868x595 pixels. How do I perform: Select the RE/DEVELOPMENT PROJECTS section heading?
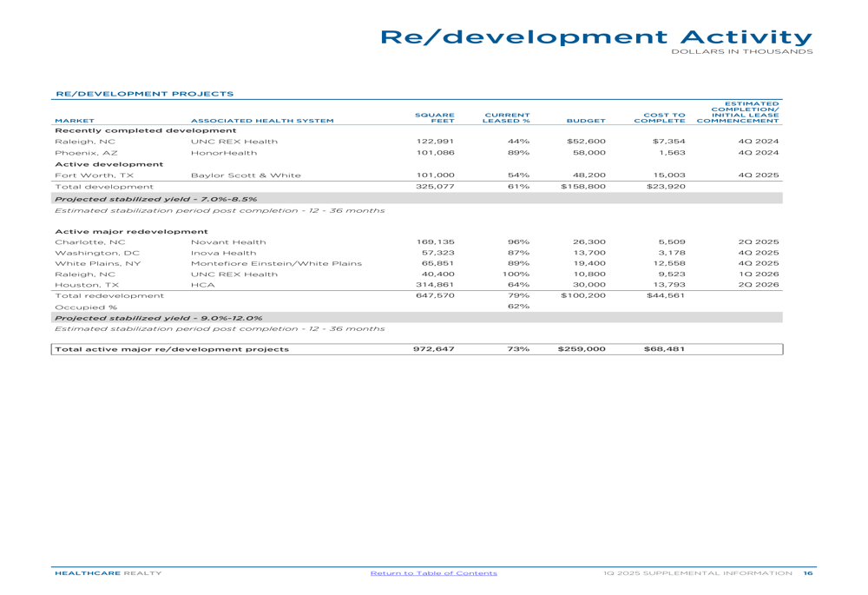pos(144,94)
